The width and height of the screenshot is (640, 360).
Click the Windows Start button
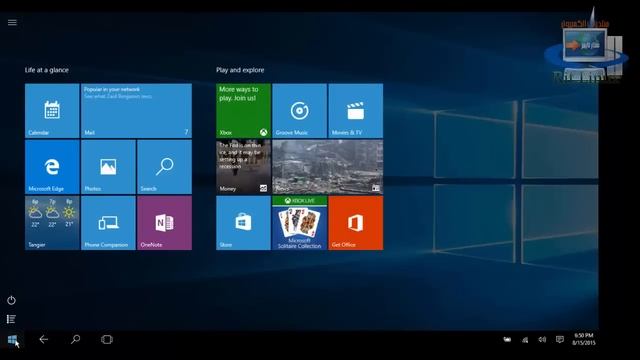coord(12,340)
